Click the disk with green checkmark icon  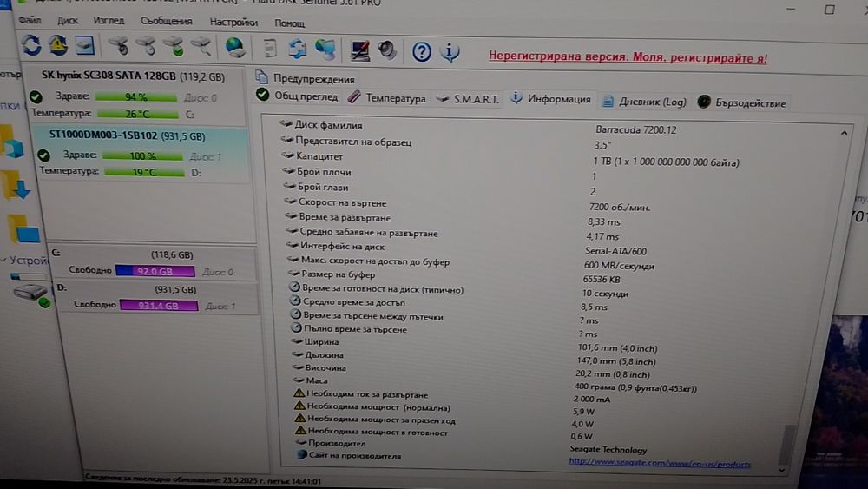tap(174, 47)
